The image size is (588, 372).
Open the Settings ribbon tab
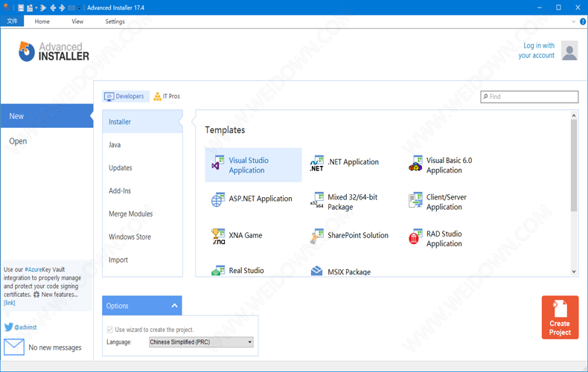pos(115,22)
